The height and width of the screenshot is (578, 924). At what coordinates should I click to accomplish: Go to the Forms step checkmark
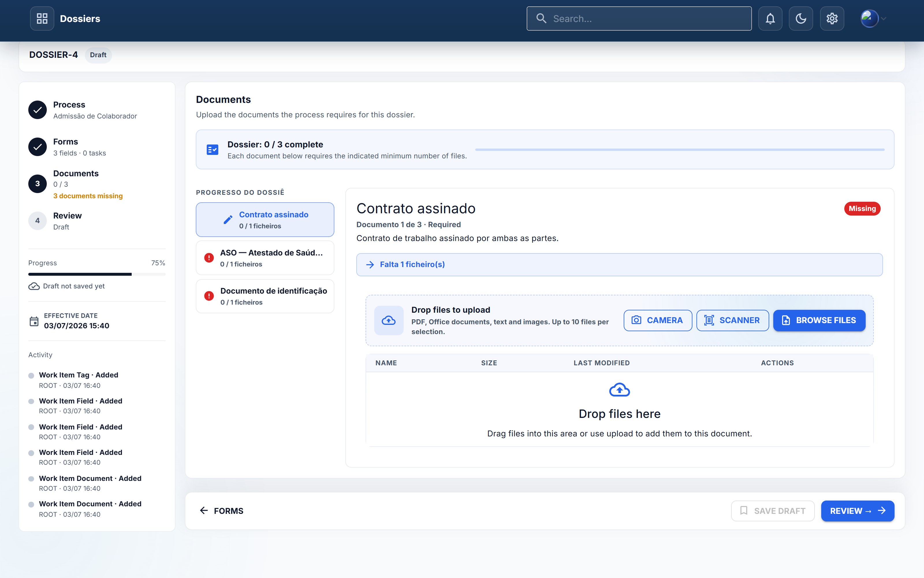pyautogui.click(x=38, y=147)
